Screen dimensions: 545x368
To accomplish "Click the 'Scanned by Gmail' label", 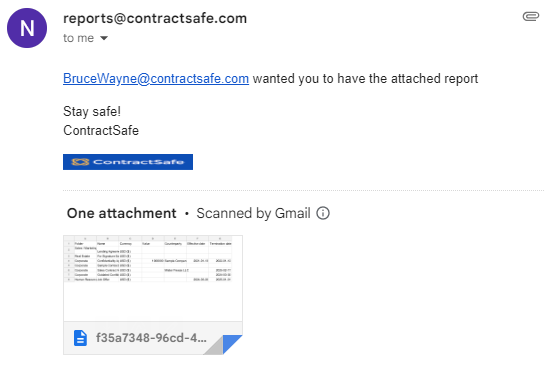I will coord(253,213).
